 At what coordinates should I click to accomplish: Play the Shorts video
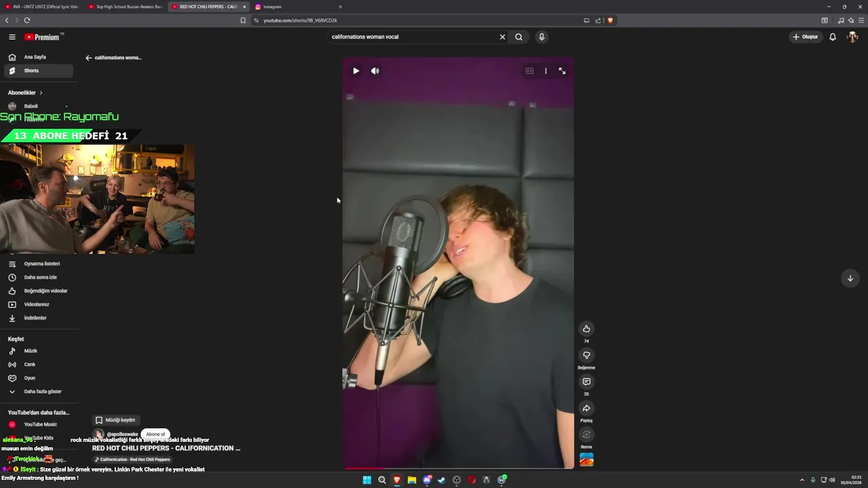356,70
